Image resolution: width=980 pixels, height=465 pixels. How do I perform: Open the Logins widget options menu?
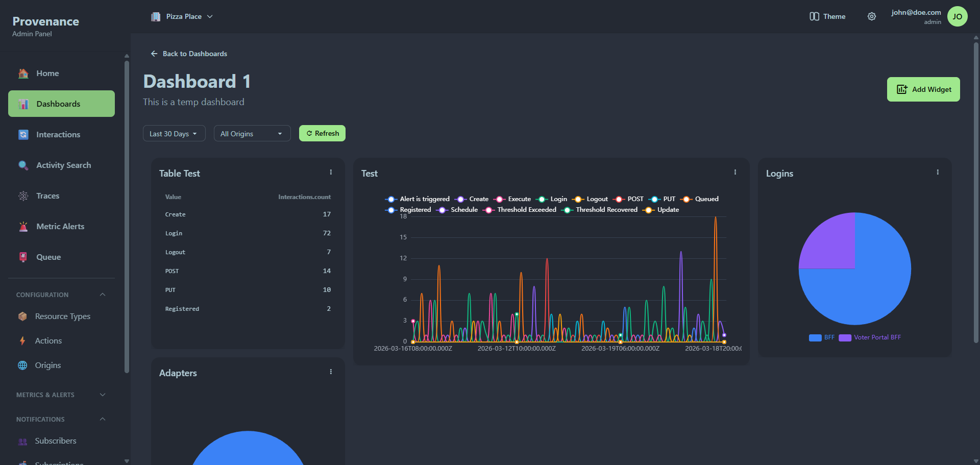(938, 172)
